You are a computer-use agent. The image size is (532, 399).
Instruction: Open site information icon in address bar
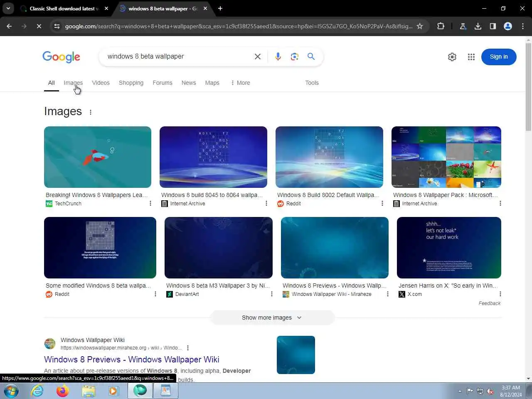(57, 26)
